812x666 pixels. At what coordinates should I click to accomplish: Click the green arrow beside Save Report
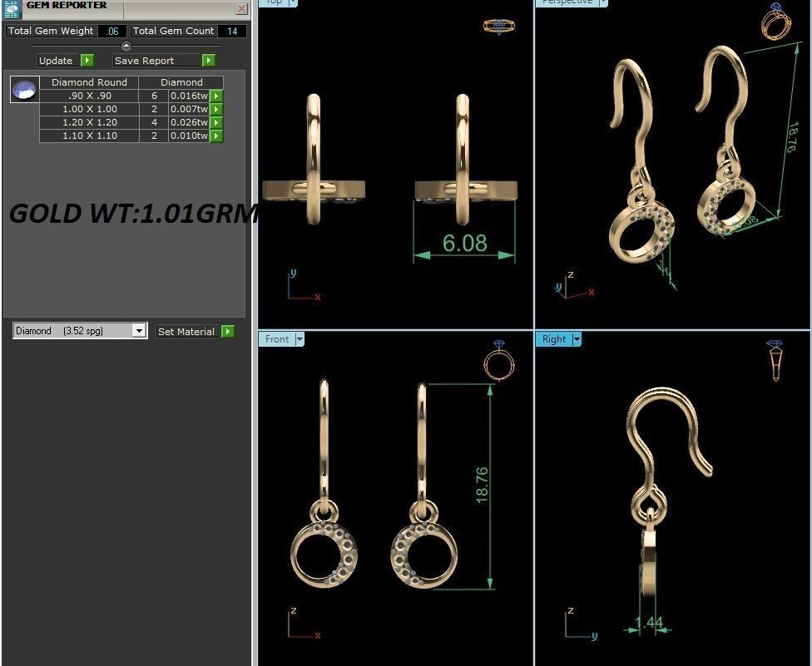tap(208, 61)
